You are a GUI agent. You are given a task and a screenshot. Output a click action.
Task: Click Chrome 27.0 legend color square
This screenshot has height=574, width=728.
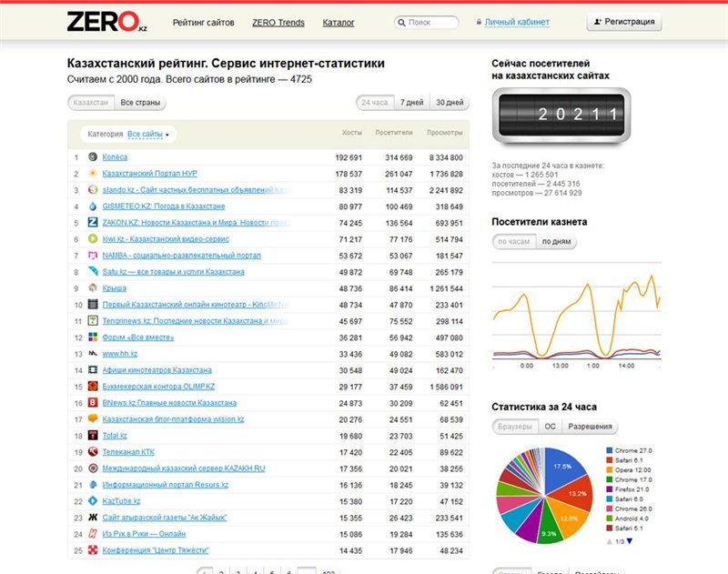coord(609,450)
